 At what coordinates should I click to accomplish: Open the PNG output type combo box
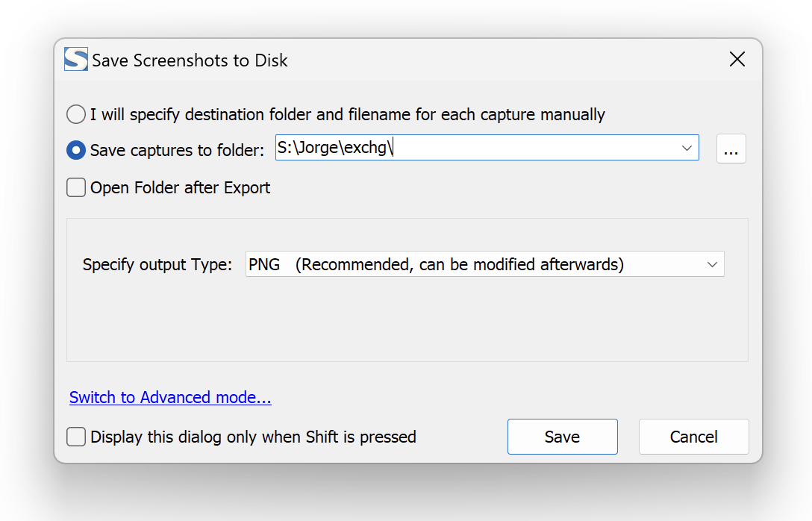click(x=478, y=264)
